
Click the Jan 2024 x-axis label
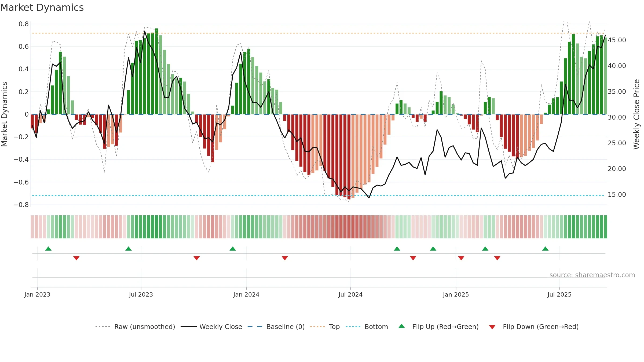coord(246,294)
